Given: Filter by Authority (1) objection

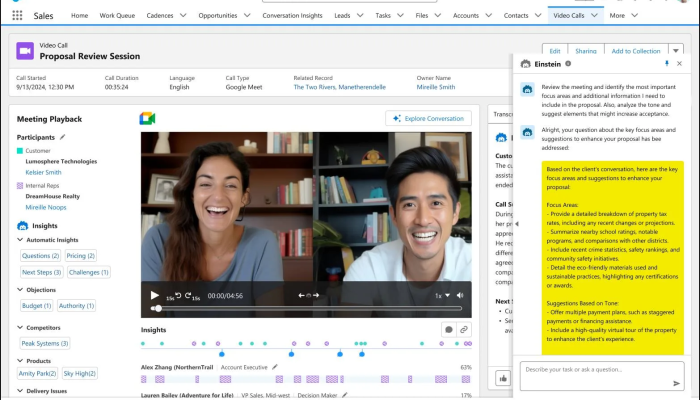Looking at the screenshot, I should pyautogui.click(x=76, y=306).
